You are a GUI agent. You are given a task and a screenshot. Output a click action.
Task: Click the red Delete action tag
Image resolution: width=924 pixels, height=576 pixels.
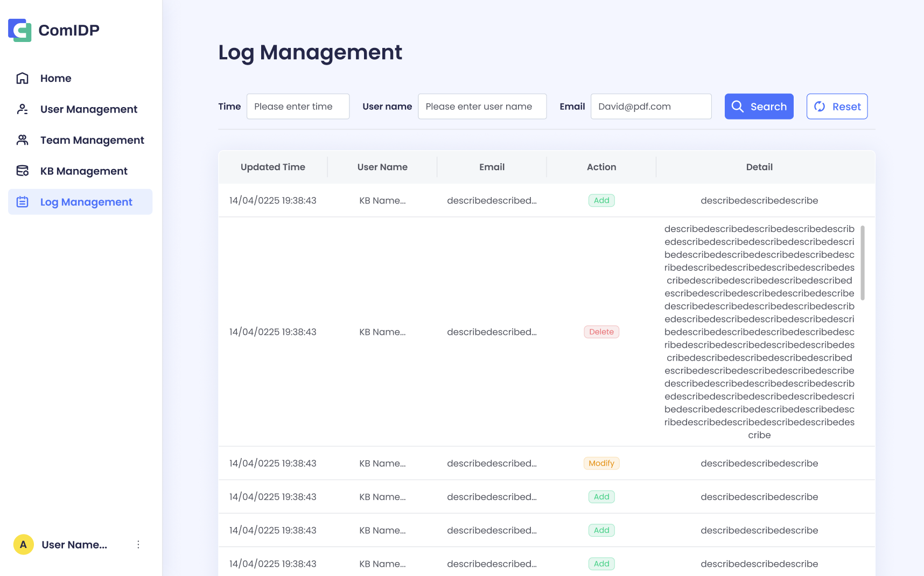click(601, 332)
